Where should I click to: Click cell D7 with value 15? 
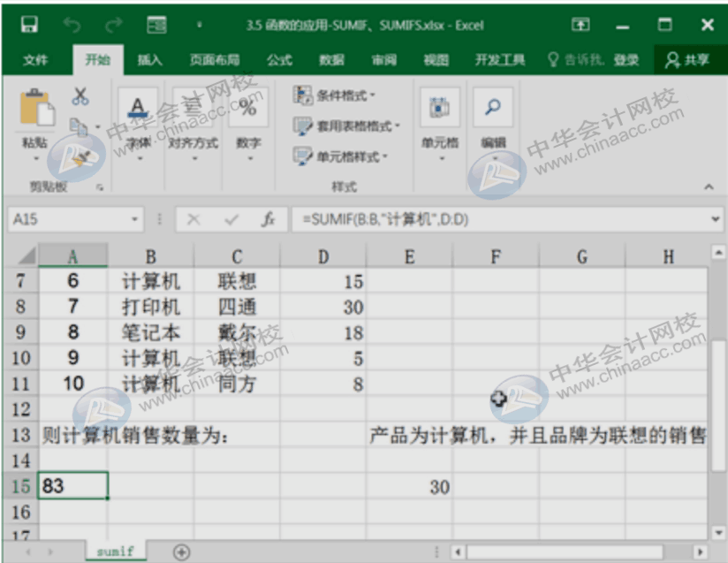pos(323,281)
